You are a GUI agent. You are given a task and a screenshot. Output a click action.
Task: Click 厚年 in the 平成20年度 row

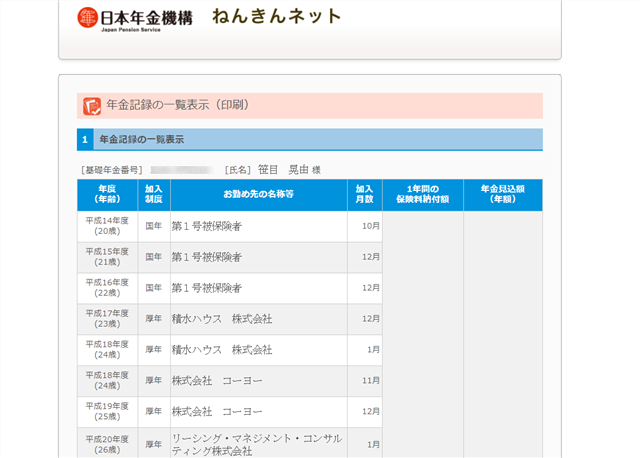tap(154, 445)
